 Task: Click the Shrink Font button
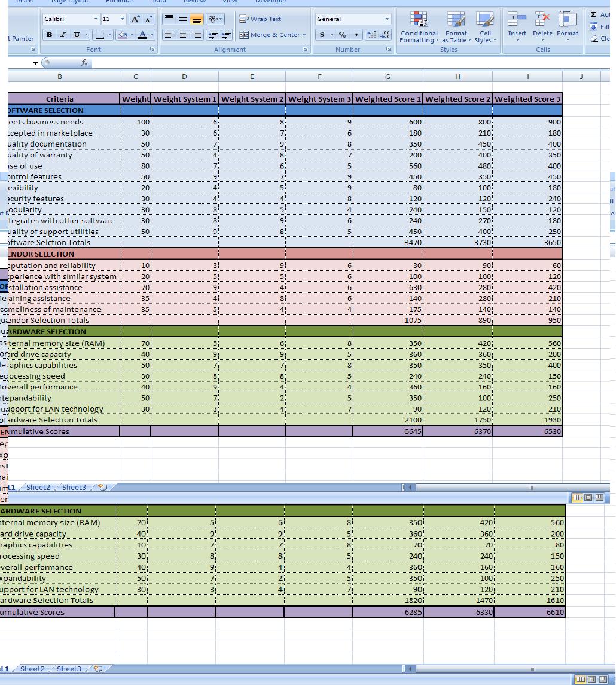click(x=148, y=19)
